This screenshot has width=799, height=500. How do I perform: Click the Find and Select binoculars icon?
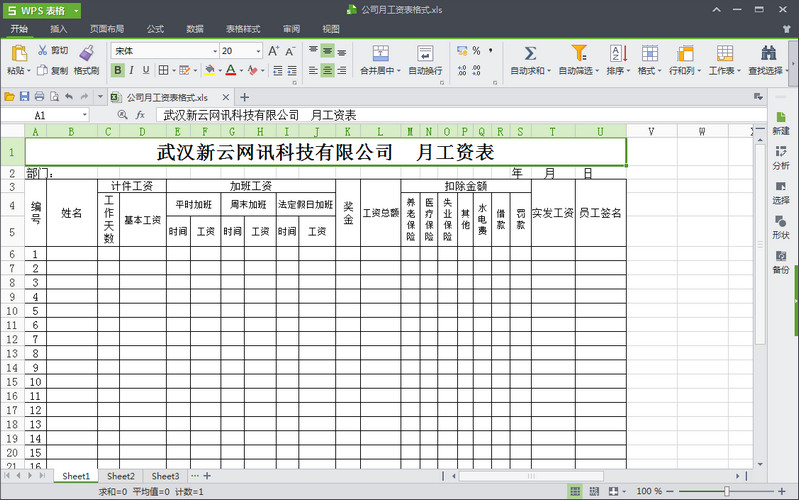click(x=768, y=53)
